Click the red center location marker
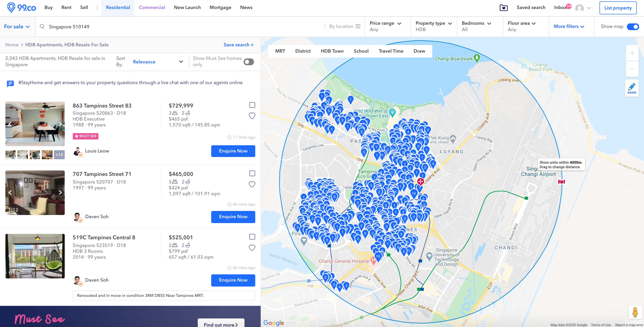 [420, 182]
